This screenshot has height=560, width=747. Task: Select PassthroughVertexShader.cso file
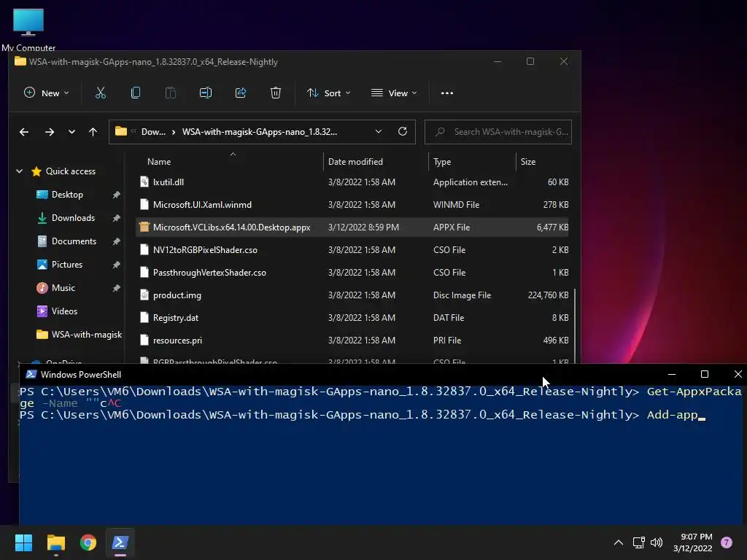(x=352, y=273)
